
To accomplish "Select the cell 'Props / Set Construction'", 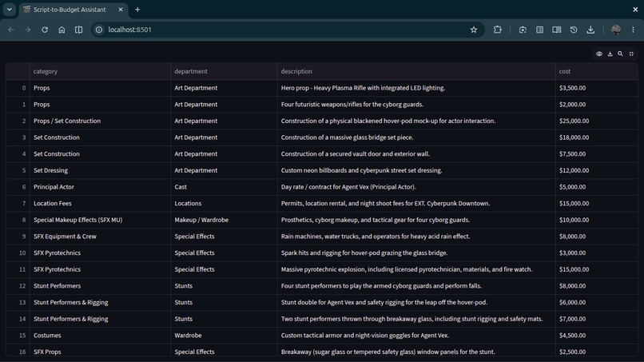I will (x=100, y=121).
